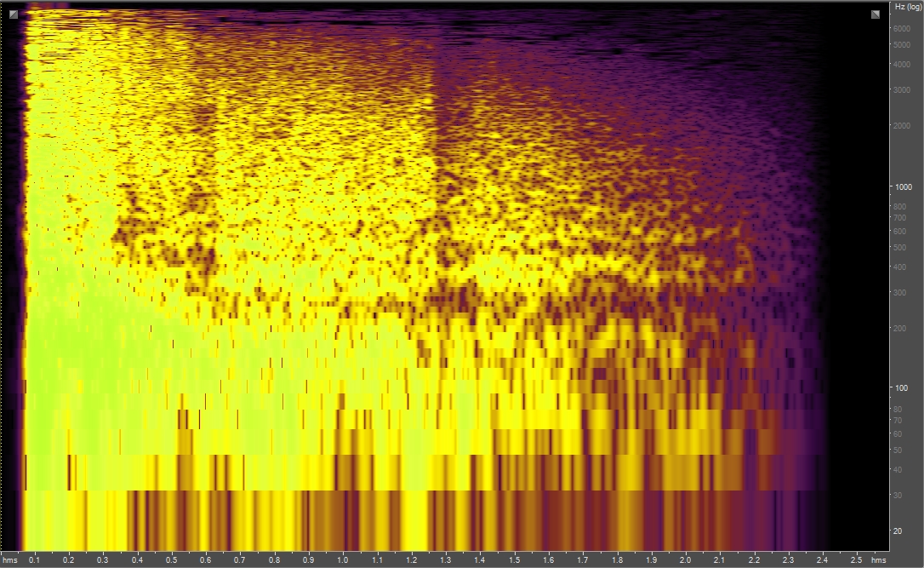Click the diagonal corner icon near top-right
This screenshot has height=568, width=924.
875,14
